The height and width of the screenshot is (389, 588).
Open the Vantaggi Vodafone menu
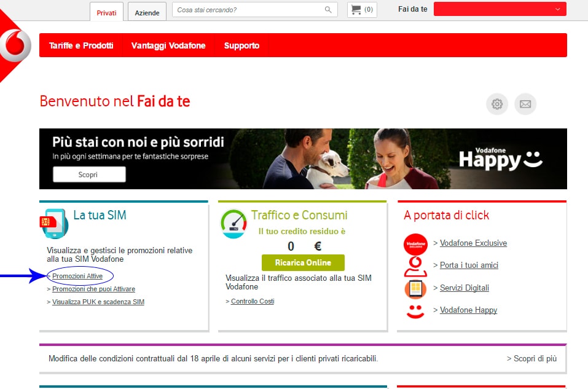[x=168, y=45]
